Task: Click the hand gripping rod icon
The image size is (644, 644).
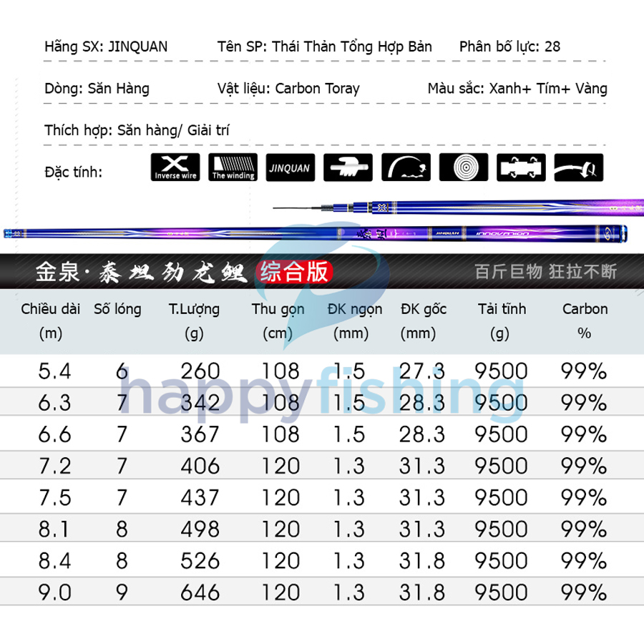Action: [x=348, y=167]
